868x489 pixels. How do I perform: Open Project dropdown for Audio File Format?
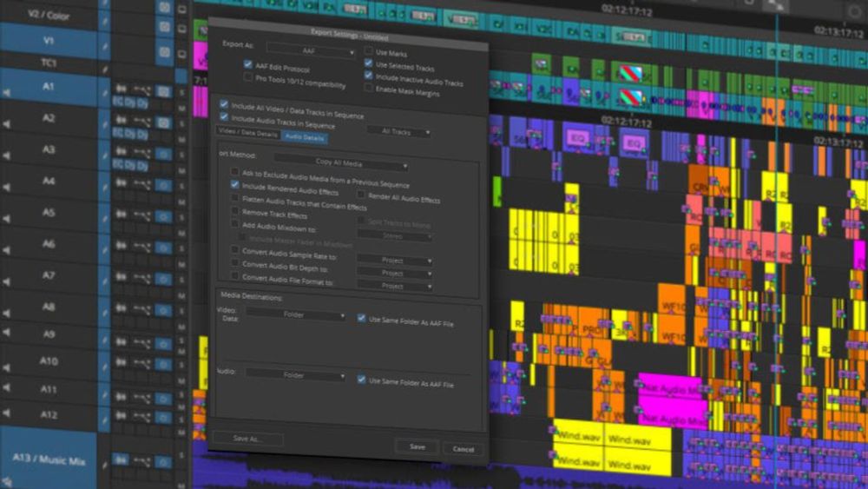(x=395, y=286)
